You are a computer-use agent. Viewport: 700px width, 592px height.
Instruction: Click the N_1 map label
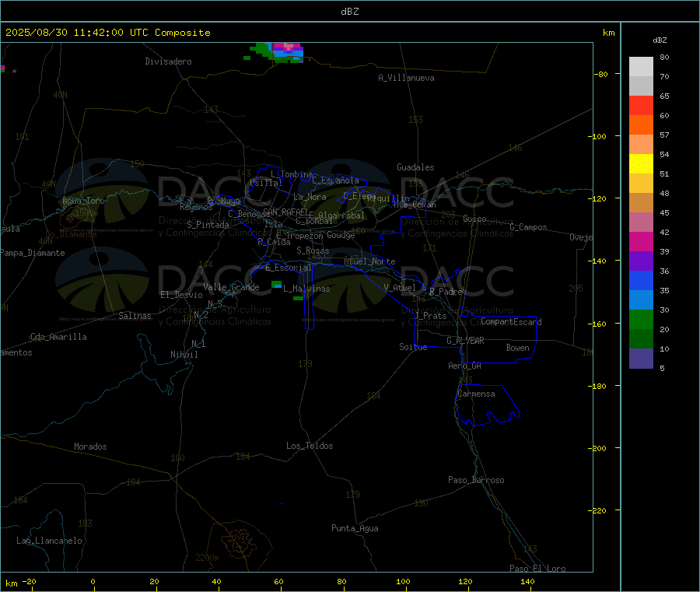(198, 344)
